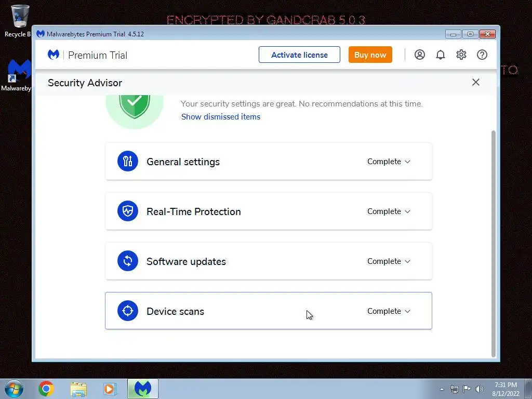Image resolution: width=532 pixels, height=399 pixels.
Task: Show hidden system tray icons arrow
Action: click(x=442, y=389)
